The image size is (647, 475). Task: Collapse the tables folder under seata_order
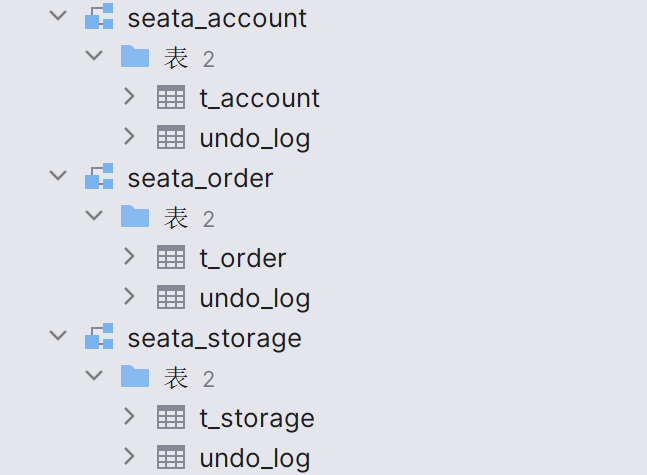94,217
